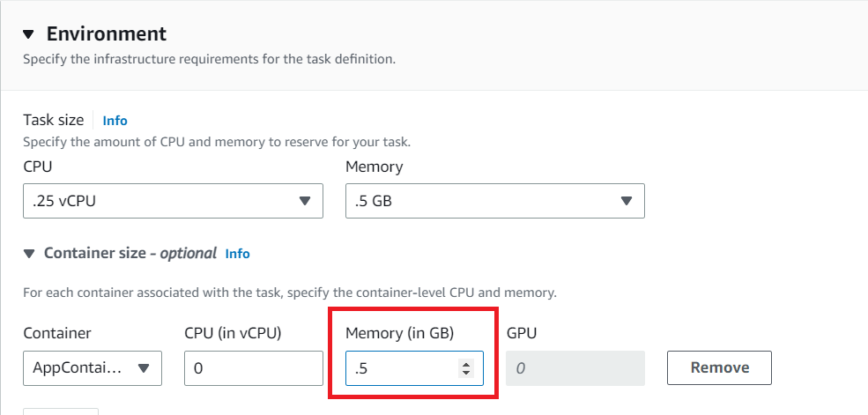
Task: Open the Info link beside Task size
Action: click(115, 121)
